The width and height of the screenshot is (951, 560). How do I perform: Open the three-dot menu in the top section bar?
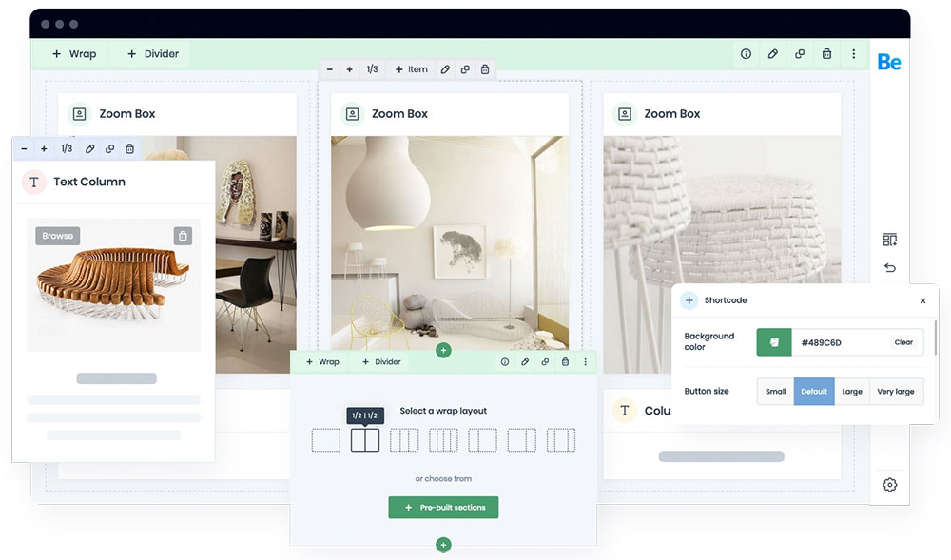854,54
